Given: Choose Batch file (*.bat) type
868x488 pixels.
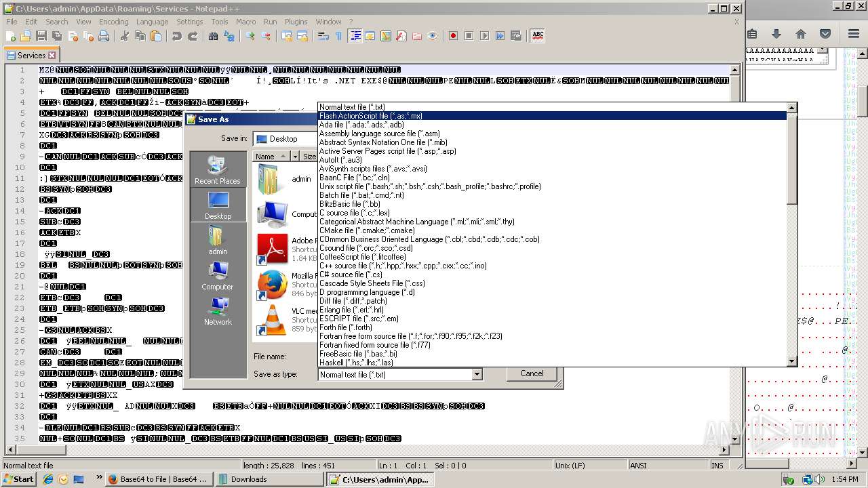Looking at the screenshot, I should [x=553, y=195].
